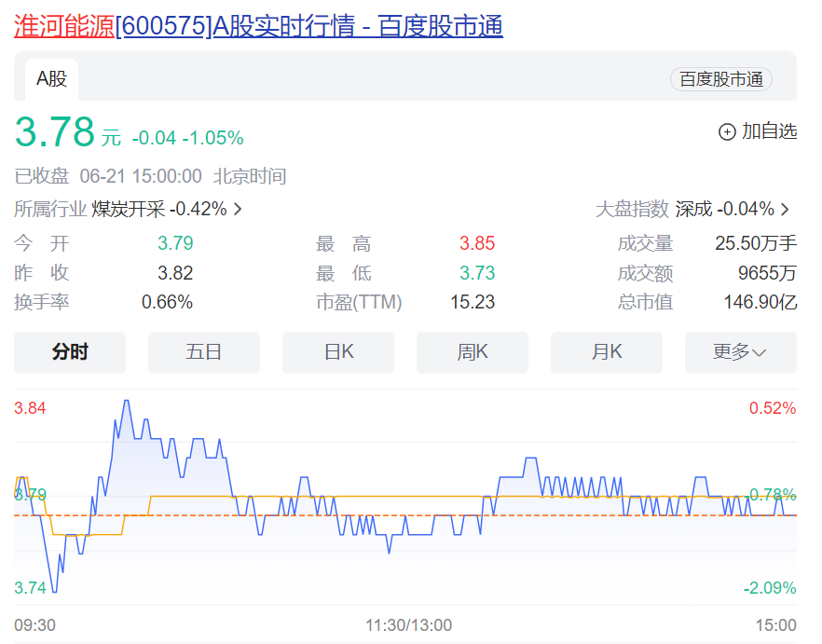
Task: Click the 已收盘 06-21 15:00:00 timestamp
Action: click(x=150, y=176)
